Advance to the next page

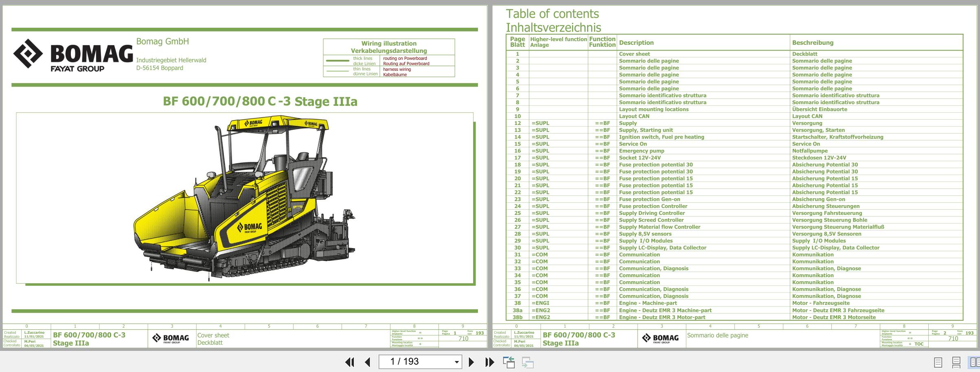coord(471,362)
